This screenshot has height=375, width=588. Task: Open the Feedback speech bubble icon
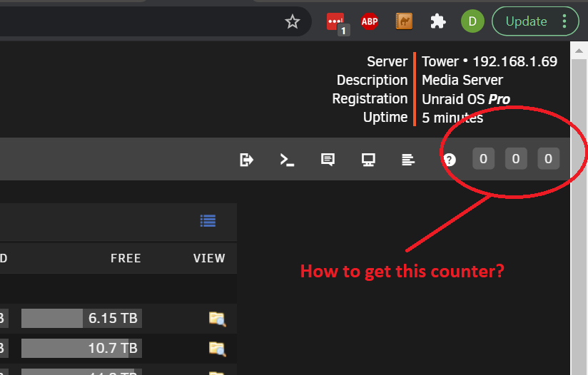(328, 160)
